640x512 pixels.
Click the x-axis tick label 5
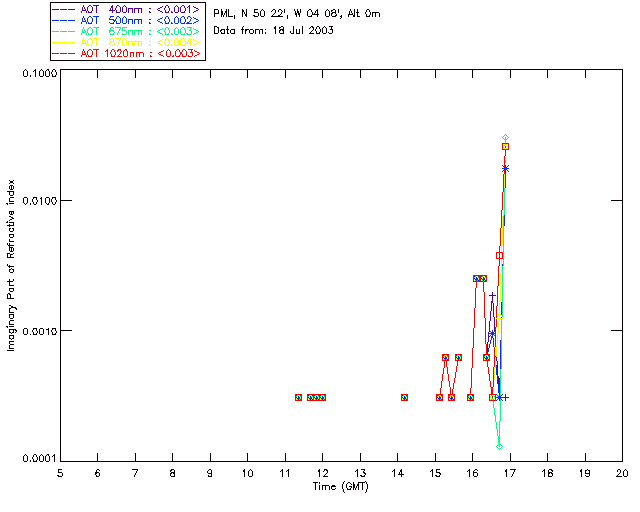point(60,473)
